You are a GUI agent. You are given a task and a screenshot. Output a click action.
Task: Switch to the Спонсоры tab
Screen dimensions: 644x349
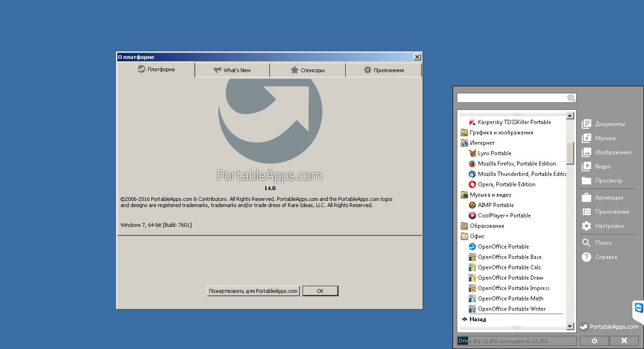click(x=307, y=70)
